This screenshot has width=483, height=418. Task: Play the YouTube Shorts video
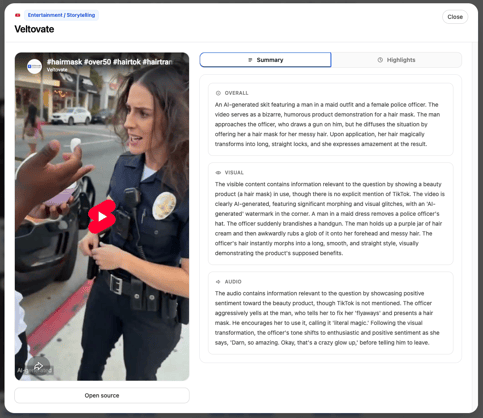pos(102,217)
